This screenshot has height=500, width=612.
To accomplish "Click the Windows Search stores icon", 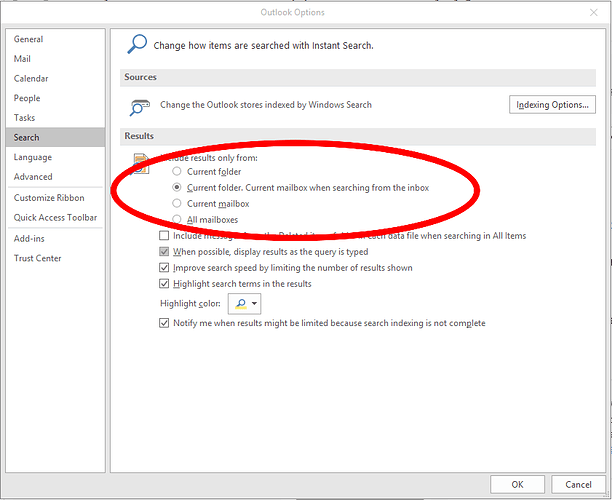I will pyautogui.click(x=139, y=107).
